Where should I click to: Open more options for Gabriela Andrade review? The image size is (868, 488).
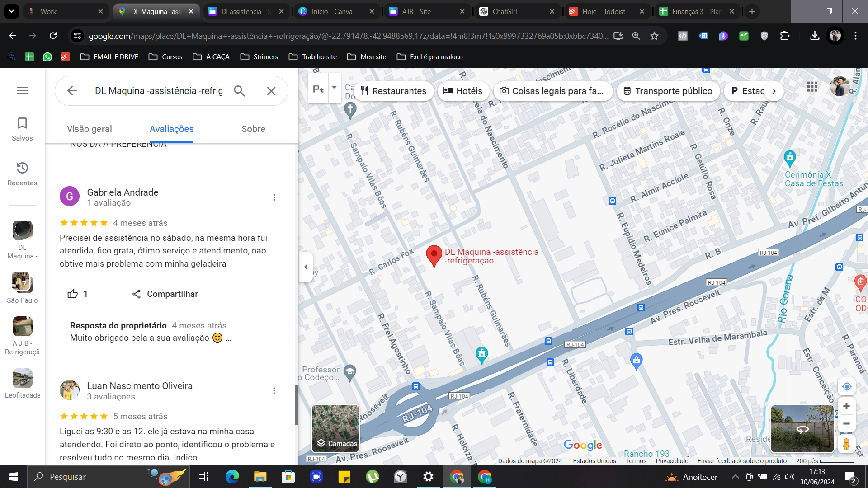pyautogui.click(x=274, y=197)
